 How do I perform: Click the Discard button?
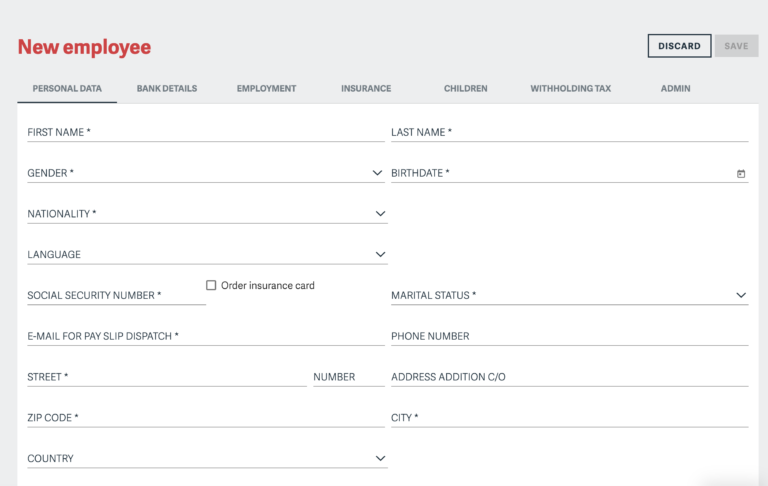pyautogui.click(x=679, y=46)
